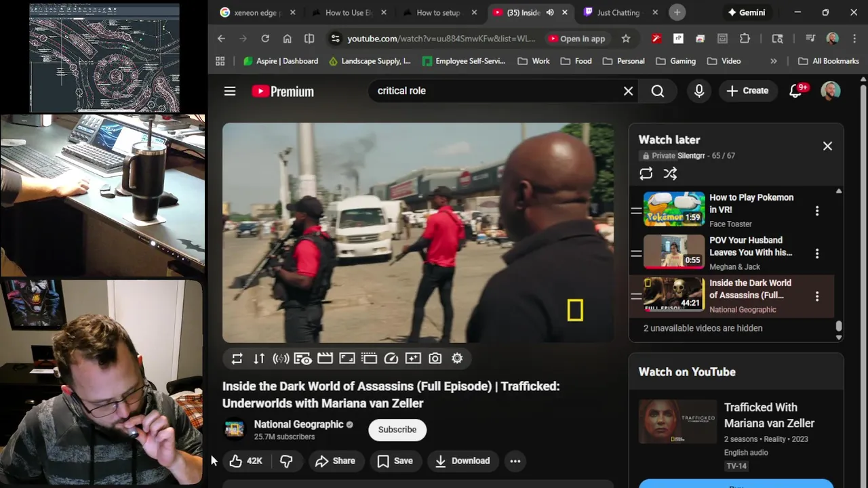Click the drag handle for the POV Your Husband video

(636, 253)
